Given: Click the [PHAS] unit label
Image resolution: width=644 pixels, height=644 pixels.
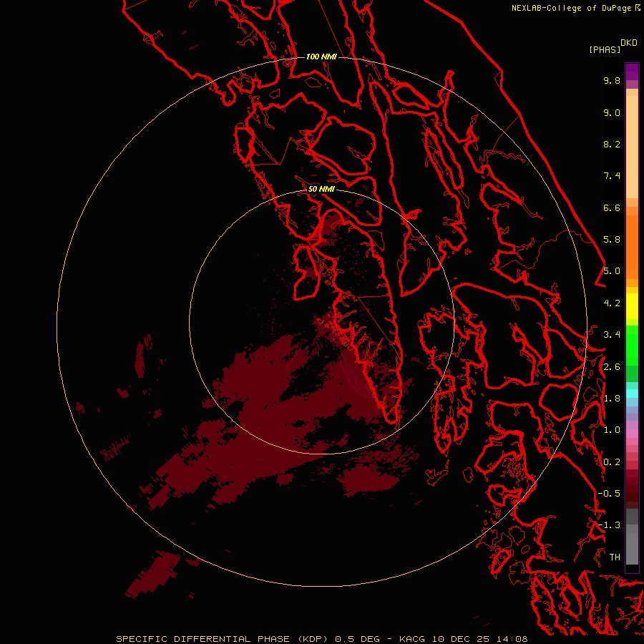Looking at the screenshot, I should pyautogui.click(x=605, y=49).
